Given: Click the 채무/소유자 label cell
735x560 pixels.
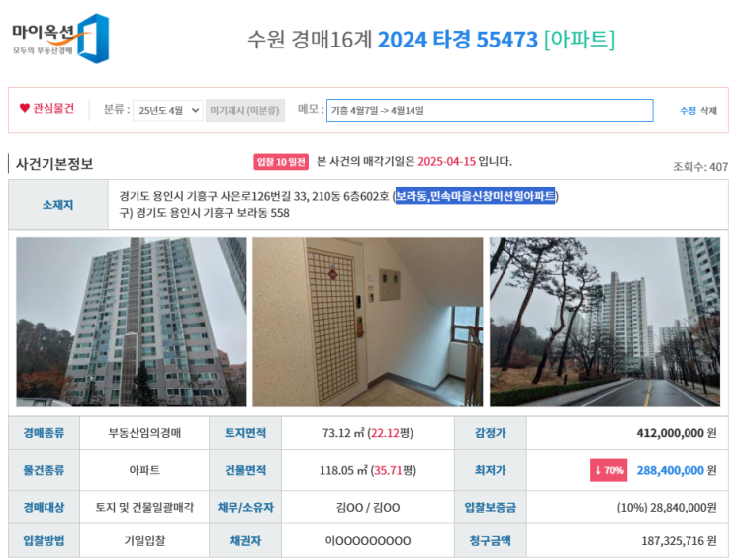Looking at the screenshot, I should (x=245, y=507).
